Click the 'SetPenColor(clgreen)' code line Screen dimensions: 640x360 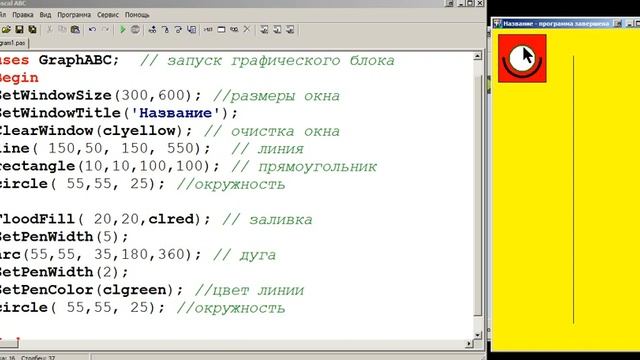coord(92,290)
